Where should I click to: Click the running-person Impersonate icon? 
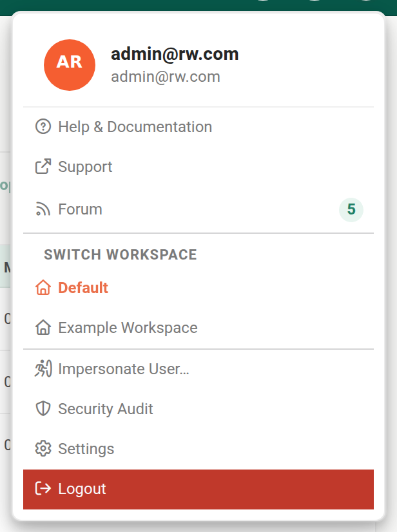coord(43,369)
